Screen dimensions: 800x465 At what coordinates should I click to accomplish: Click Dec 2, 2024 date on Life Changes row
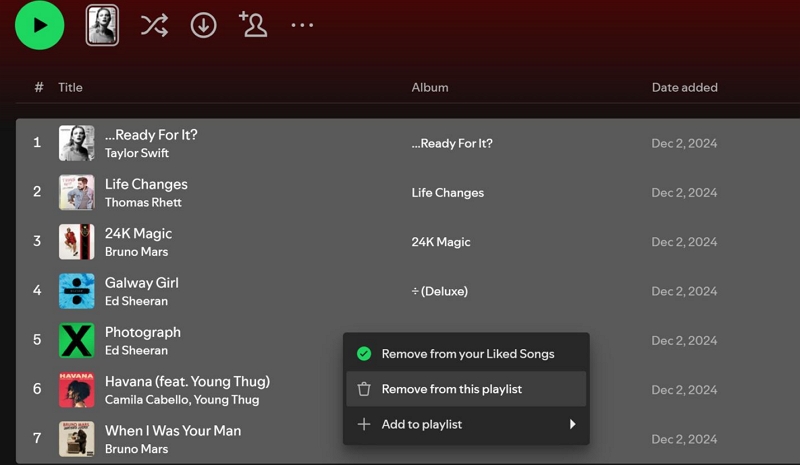click(684, 193)
